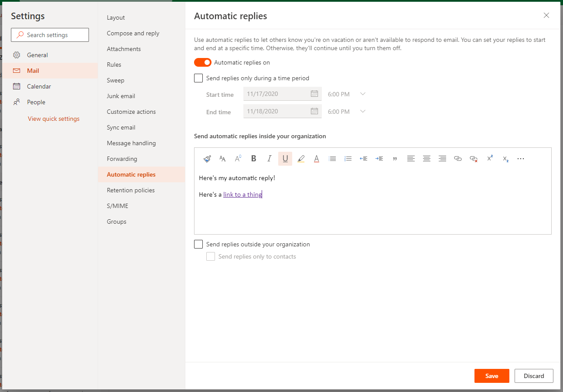This screenshot has height=392, width=563.
Task: Open Retention policies settings
Action: pyautogui.click(x=141, y=190)
